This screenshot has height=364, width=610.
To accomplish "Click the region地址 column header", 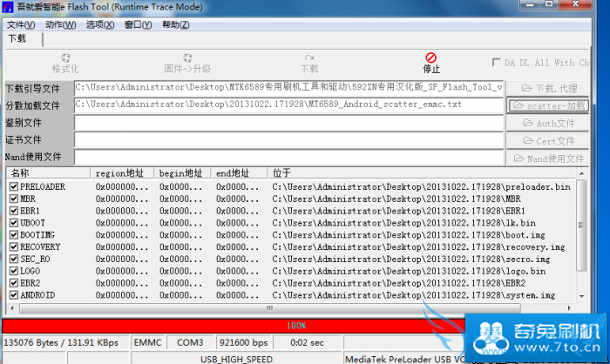I will pyautogui.click(x=122, y=173).
